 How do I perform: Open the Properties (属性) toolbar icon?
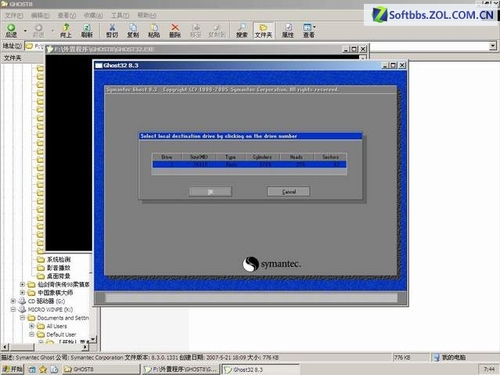(288, 31)
